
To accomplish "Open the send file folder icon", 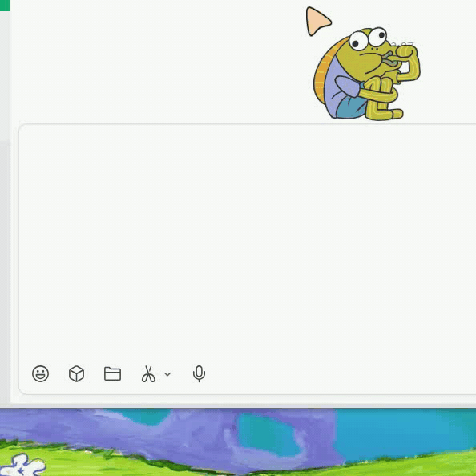I will coord(113,373).
